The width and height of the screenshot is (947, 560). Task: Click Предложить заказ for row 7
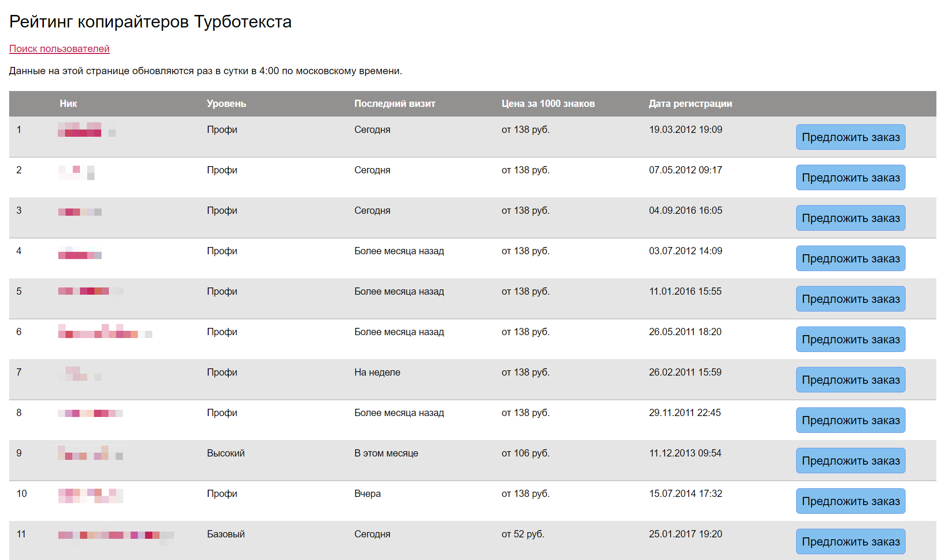coord(851,380)
